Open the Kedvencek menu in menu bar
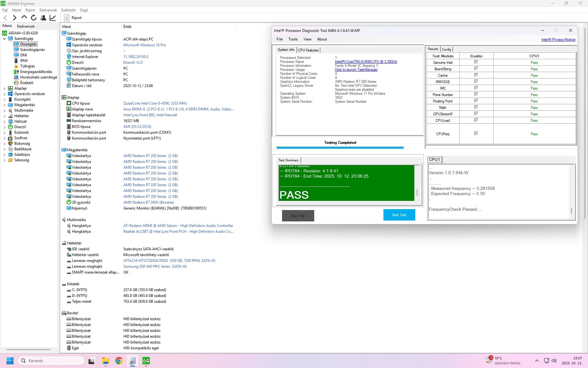Image resolution: width=588 pixels, height=368 pixels. 48,10
